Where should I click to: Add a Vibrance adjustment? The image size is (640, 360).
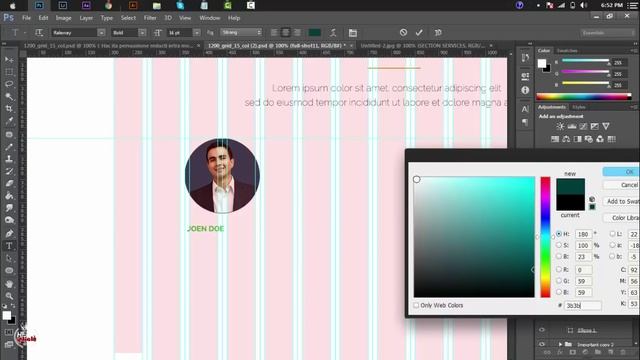606,127
